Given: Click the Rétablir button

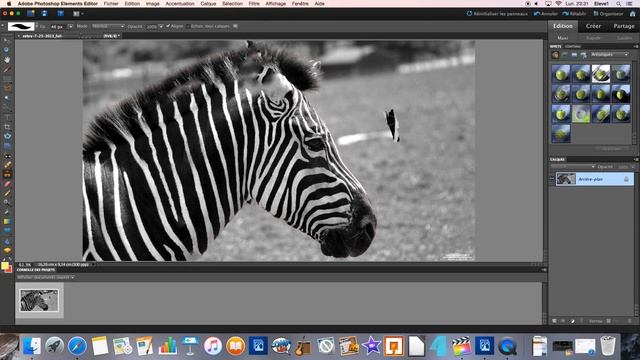Looking at the screenshot, I should coord(574,14).
